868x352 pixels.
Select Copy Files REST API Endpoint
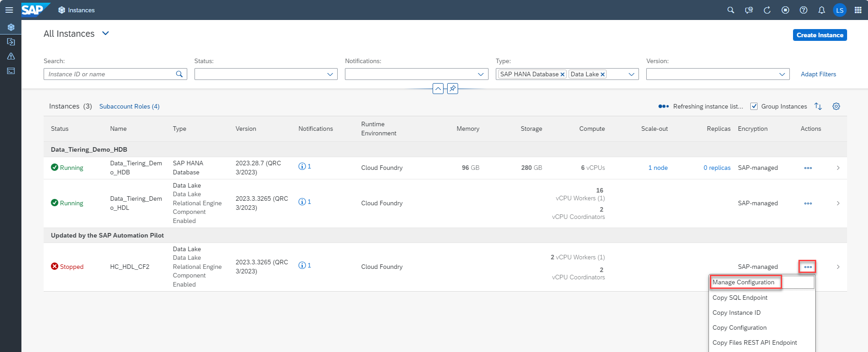point(762,342)
